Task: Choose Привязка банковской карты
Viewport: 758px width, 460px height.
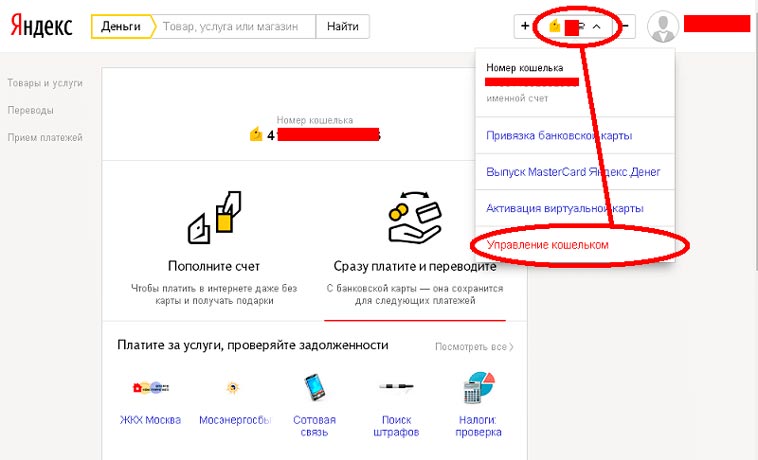Action: coord(559,136)
